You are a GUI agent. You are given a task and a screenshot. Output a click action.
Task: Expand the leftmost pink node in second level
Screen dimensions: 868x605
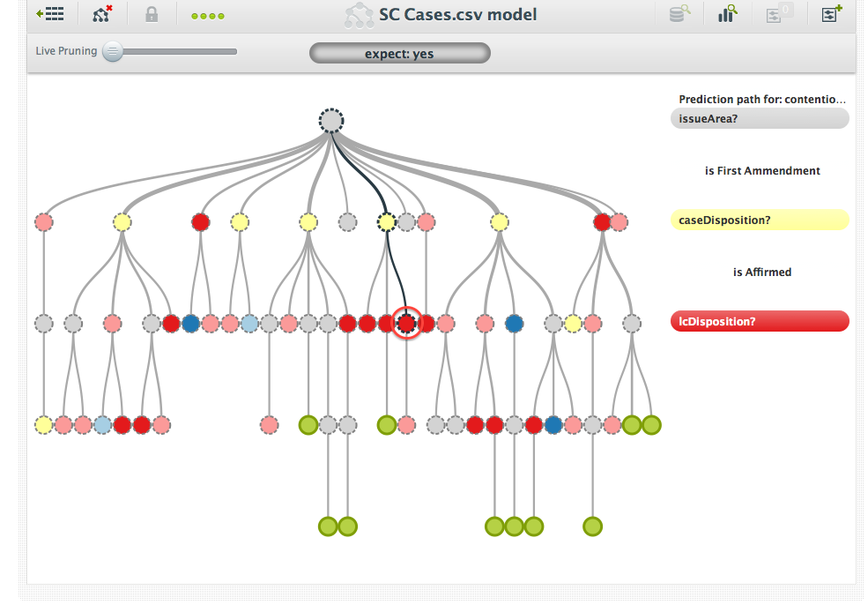coord(44,222)
